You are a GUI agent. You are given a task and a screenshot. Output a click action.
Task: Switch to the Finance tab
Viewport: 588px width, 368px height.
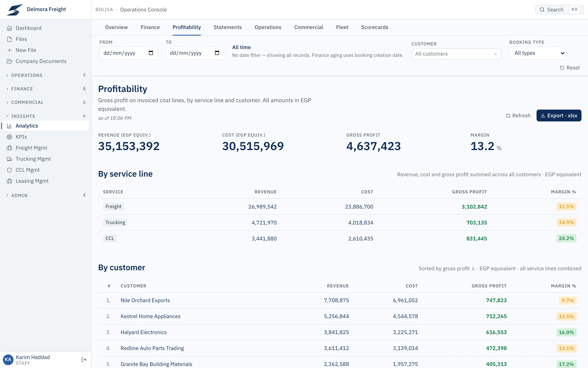[150, 27]
